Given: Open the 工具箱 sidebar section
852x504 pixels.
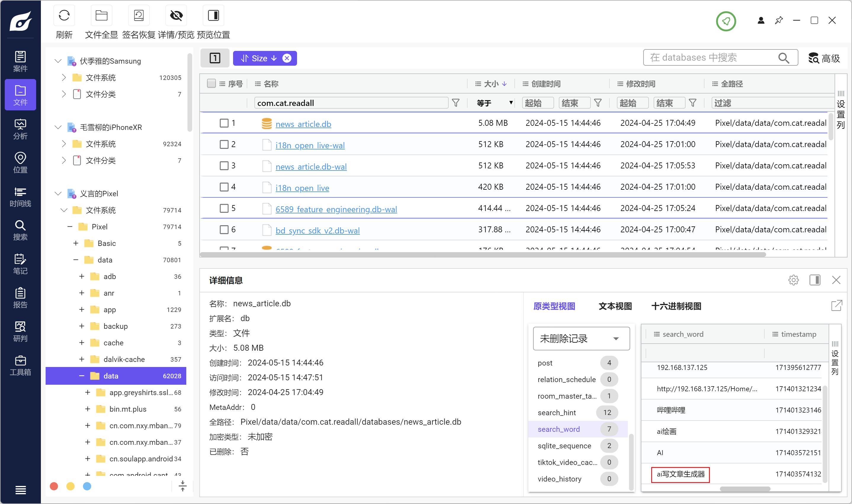Looking at the screenshot, I should [20, 365].
